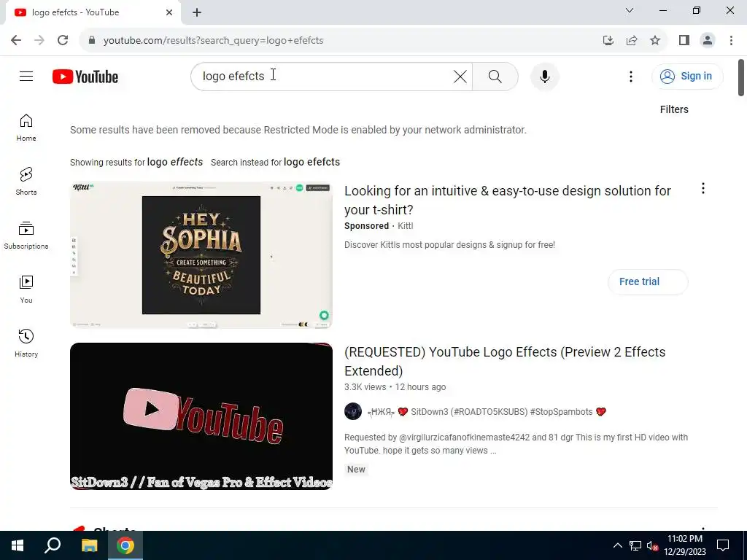Click the install app icon in address bar
Screen dimensions: 747x560
tap(608, 41)
